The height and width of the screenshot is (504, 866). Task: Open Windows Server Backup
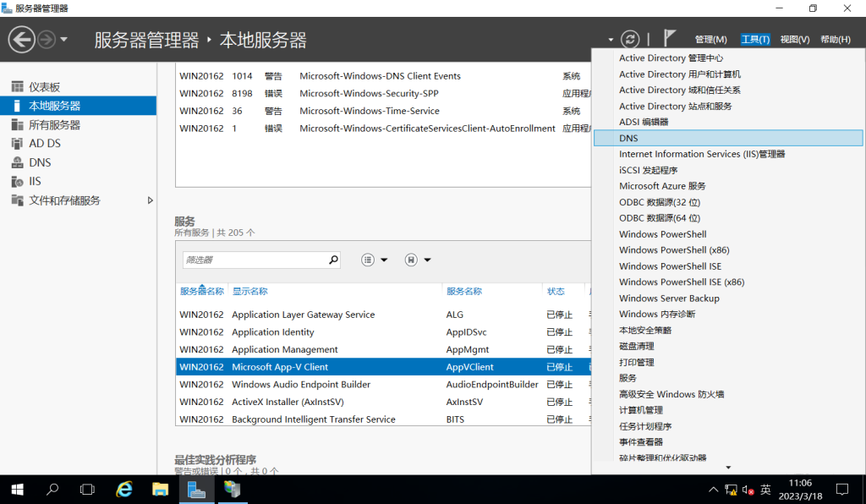click(728, 299)
